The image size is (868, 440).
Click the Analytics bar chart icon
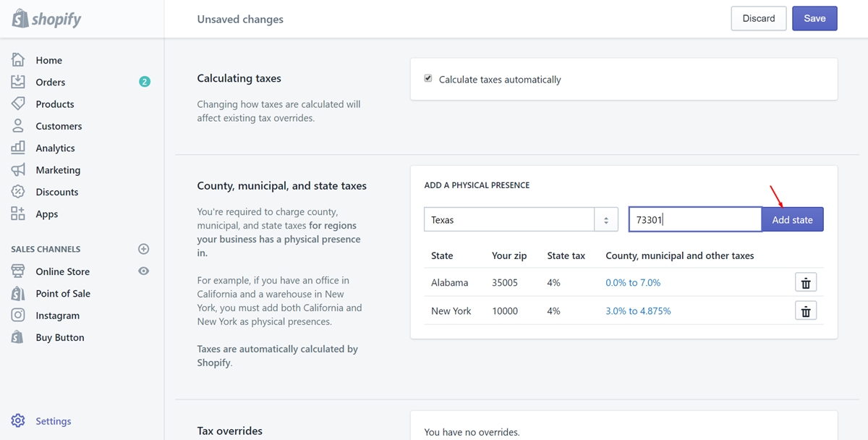click(x=18, y=148)
